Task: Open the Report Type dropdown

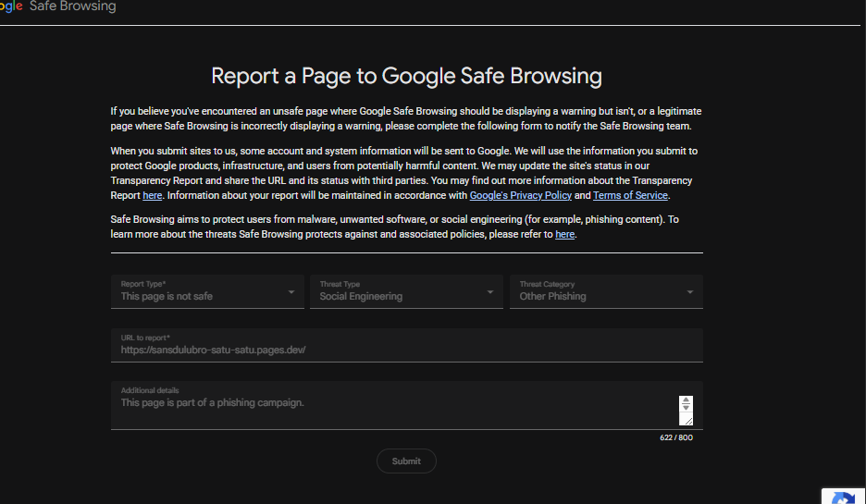Action: pos(207,291)
